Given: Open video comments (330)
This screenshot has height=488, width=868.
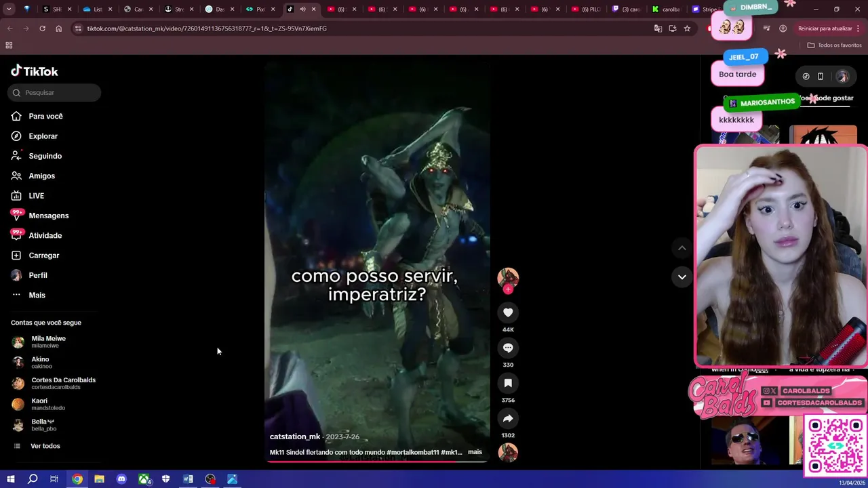Looking at the screenshot, I should coord(508,347).
